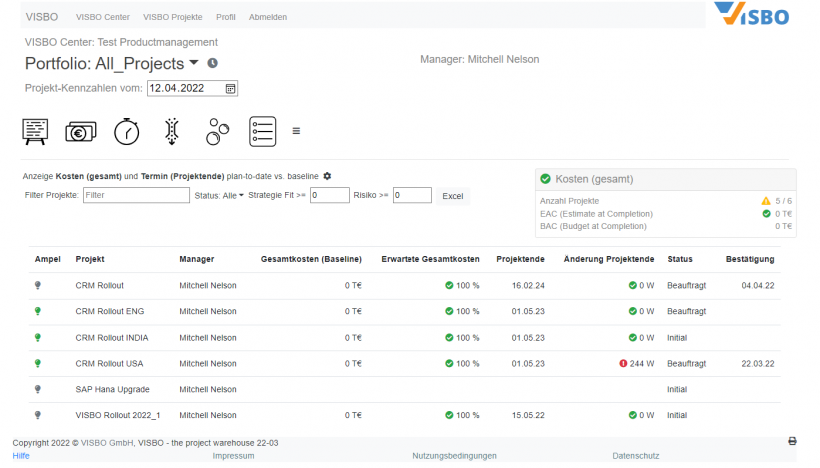Open the costs view with money icon

(80, 131)
